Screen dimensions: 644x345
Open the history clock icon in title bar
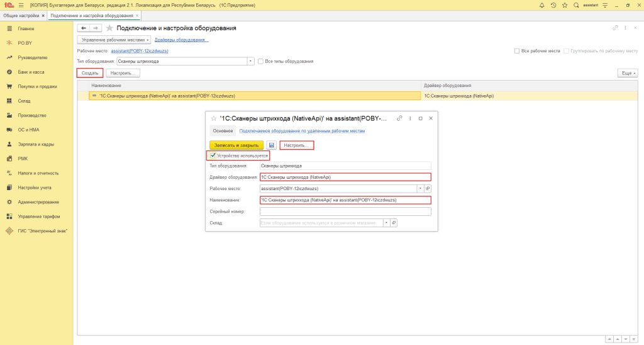[553, 5]
